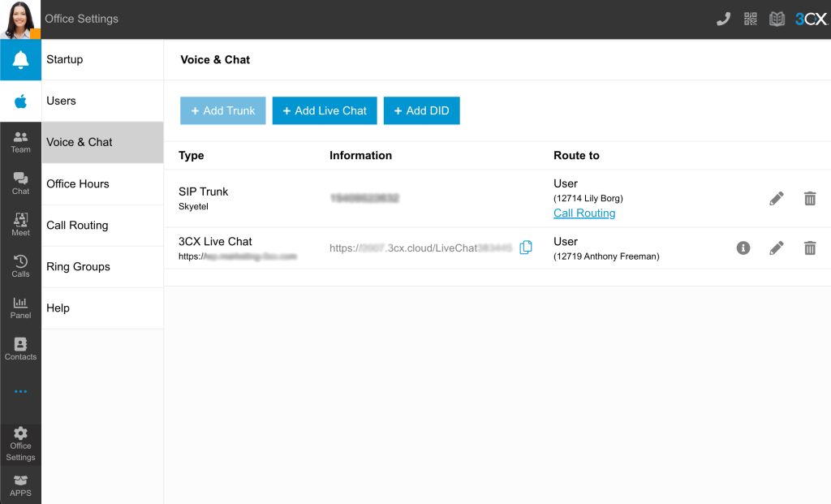Open the documentation book icon
Image resolution: width=831 pixels, height=504 pixels.
tap(777, 18)
